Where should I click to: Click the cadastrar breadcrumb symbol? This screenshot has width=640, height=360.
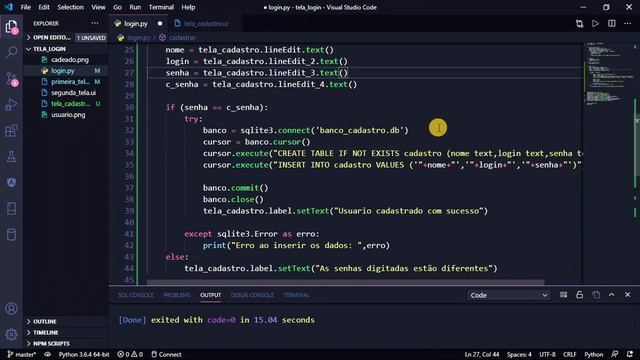[x=178, y=38]
